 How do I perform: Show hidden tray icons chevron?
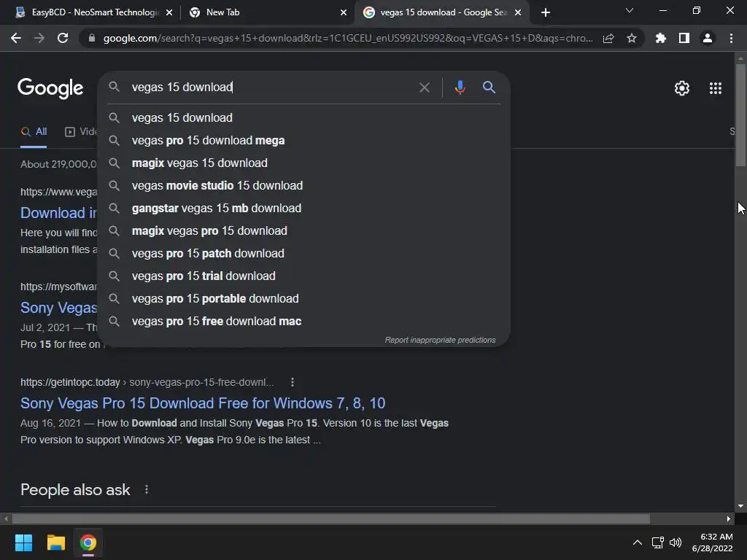click(637, 542)
